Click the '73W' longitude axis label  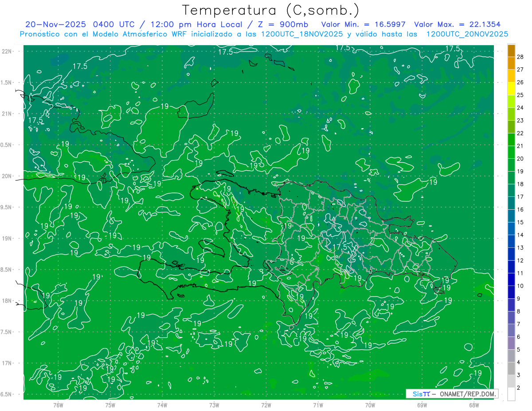coord(214,405)
